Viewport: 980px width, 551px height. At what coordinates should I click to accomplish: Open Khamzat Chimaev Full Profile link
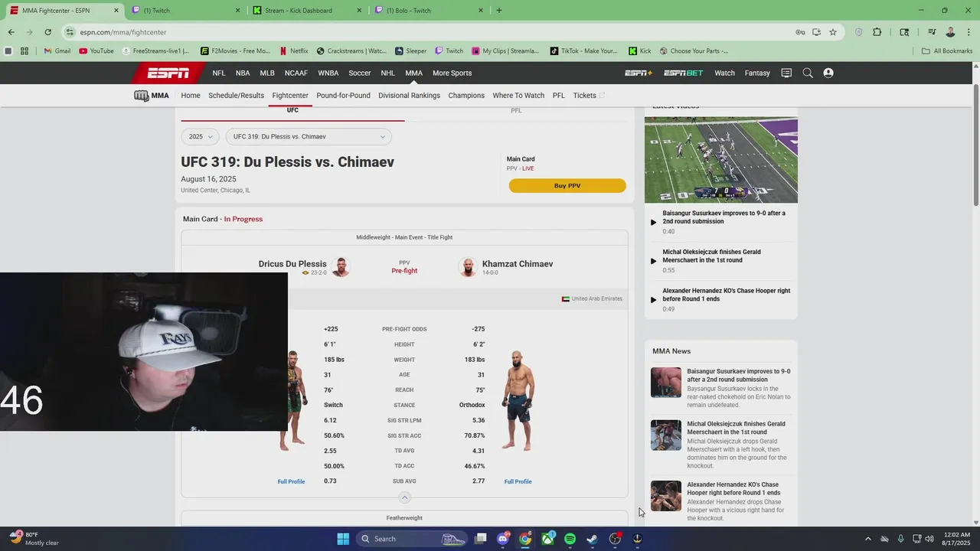coord(518,481)
